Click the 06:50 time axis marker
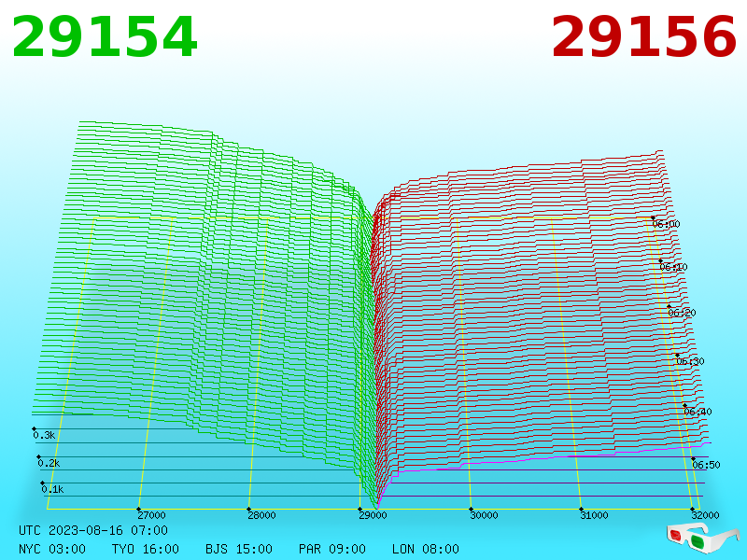 706,465
